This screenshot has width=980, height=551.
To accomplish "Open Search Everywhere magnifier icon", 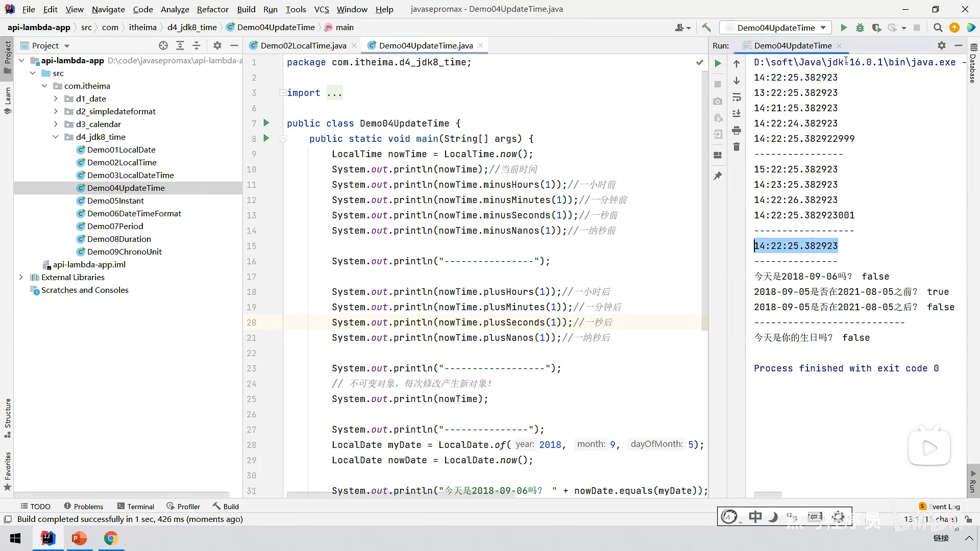I will click(938, 28).
